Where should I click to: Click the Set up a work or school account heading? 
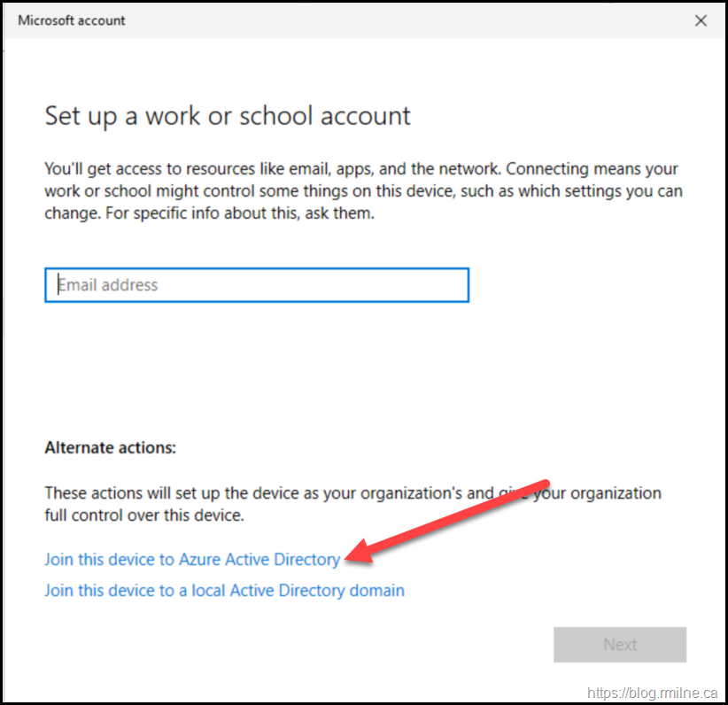(x=228, y=116)
